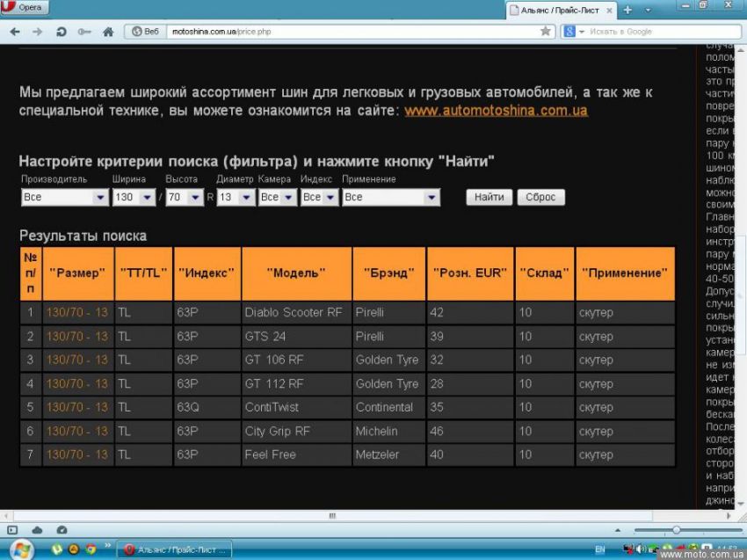The width and height of the screenshot is (747, 560).
Task: Click the volume speaker tray icon
Action: 641,549
